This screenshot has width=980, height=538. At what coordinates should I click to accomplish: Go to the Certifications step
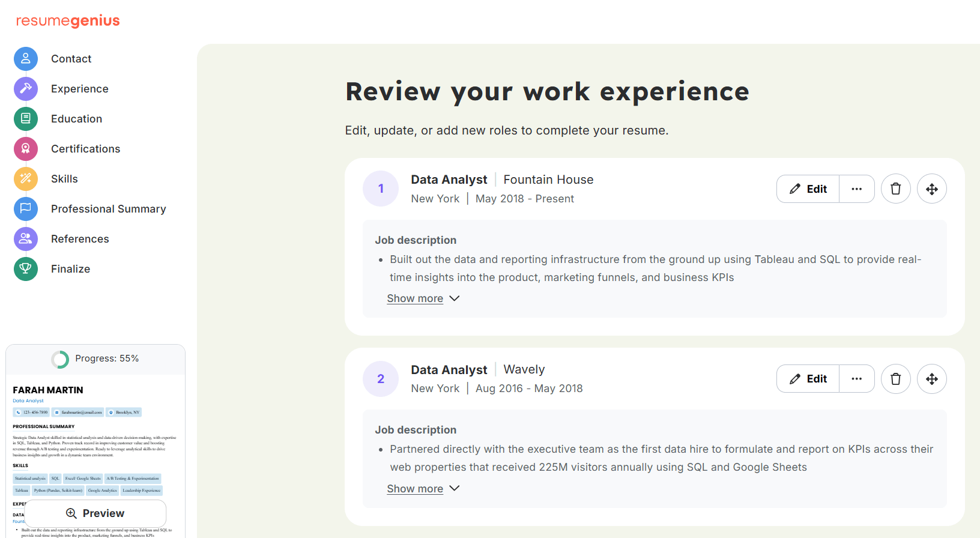point(85,148)
